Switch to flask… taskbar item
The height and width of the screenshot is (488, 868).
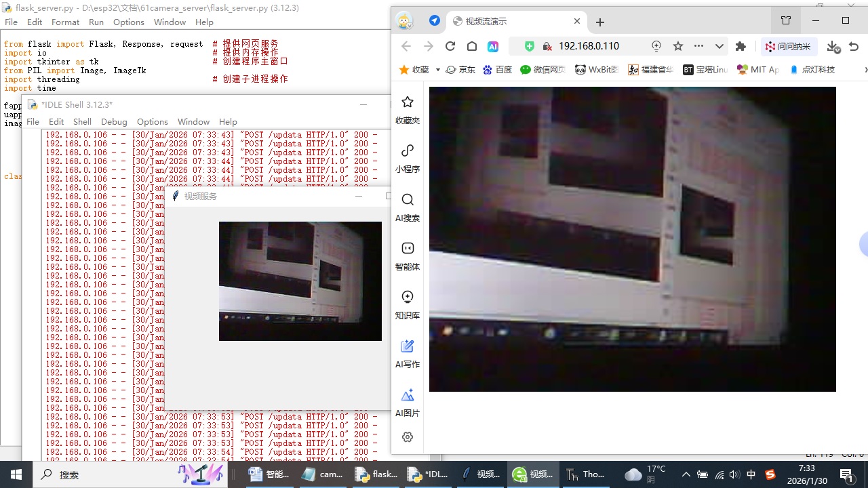pyautogui.click(x=376, y=474)
